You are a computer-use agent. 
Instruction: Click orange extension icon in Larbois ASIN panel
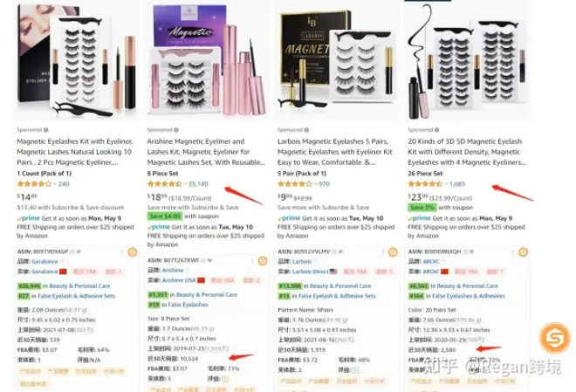click(x=393, y=252)
